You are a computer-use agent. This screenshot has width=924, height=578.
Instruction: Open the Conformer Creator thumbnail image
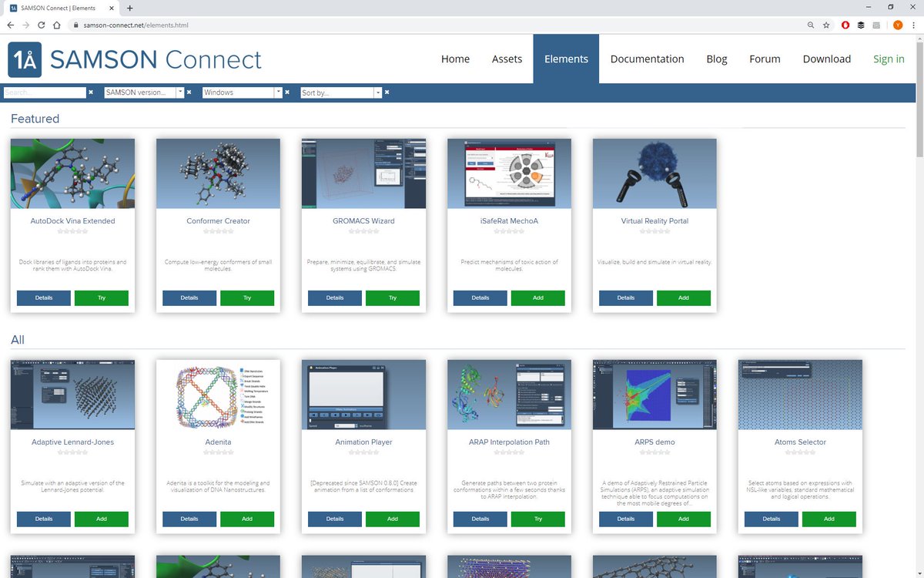(x=218, y=173)
